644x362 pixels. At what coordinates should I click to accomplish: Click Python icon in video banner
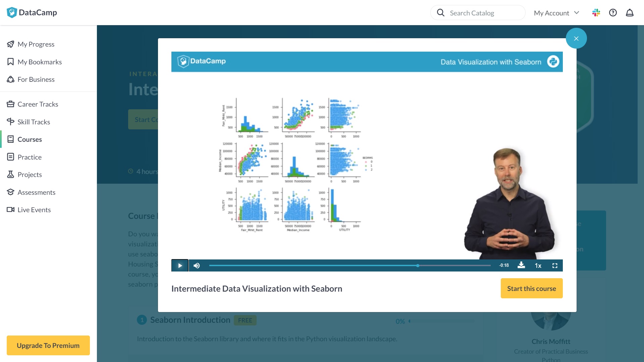pos(553,62)
